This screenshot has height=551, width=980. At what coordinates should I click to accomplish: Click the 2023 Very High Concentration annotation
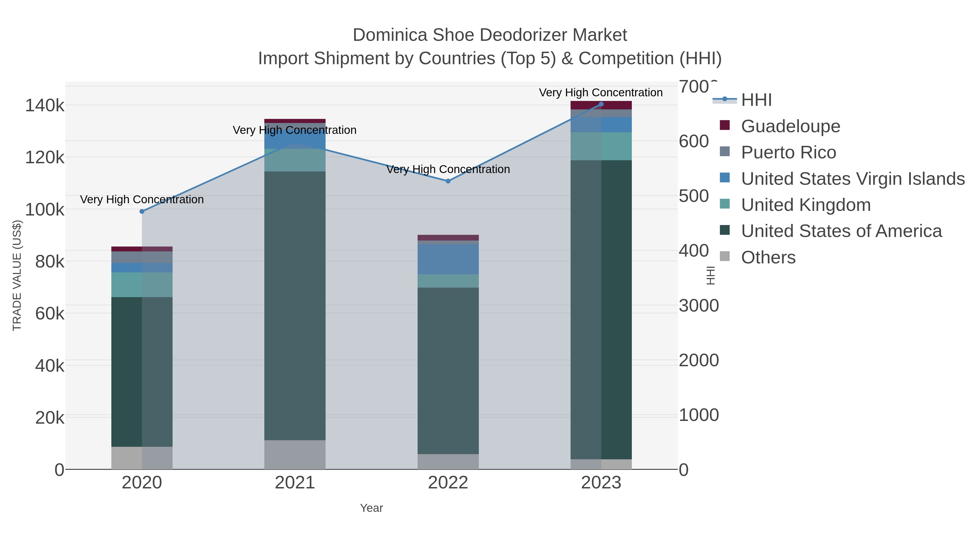point(601,93)
